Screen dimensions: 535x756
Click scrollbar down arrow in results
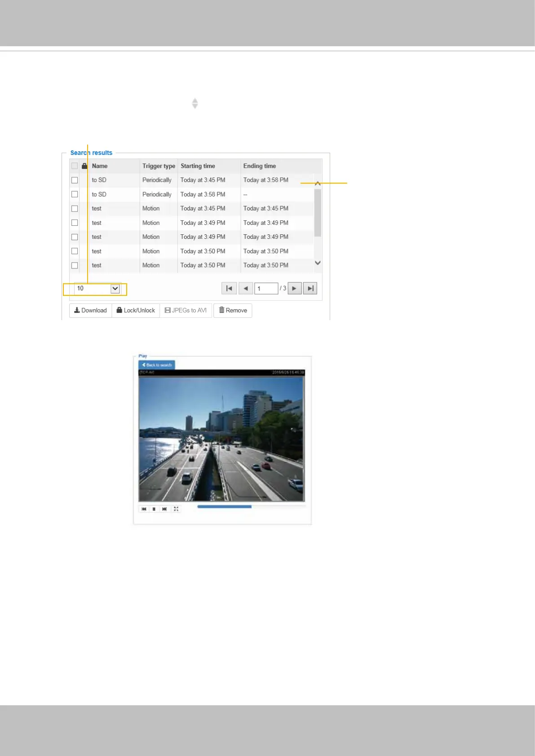pyautogui.click(x=318, y=263)
